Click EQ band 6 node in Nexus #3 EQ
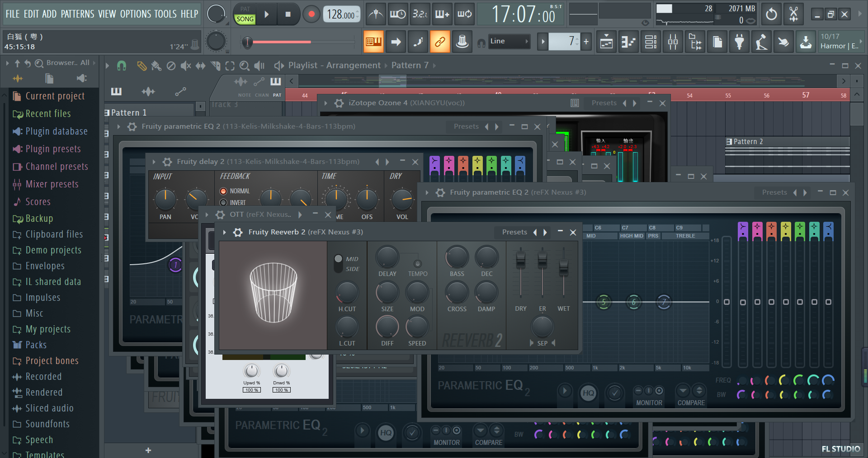 [x=634, y=302]
